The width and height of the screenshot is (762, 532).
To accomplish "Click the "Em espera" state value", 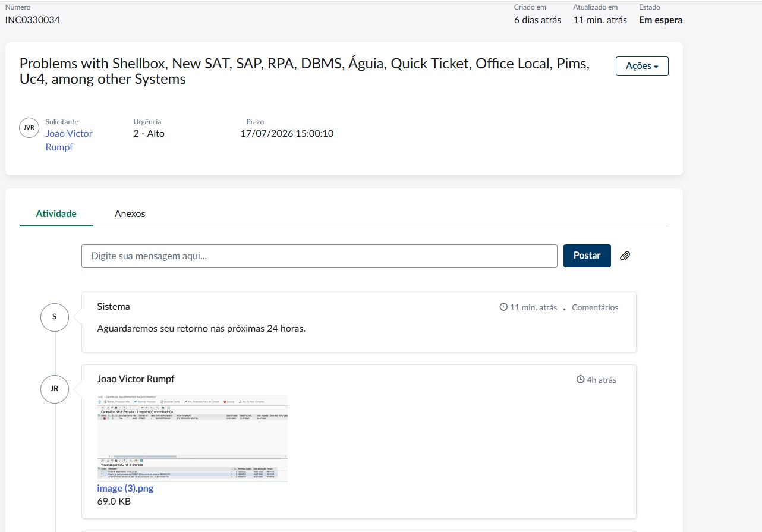I will 660,20.
